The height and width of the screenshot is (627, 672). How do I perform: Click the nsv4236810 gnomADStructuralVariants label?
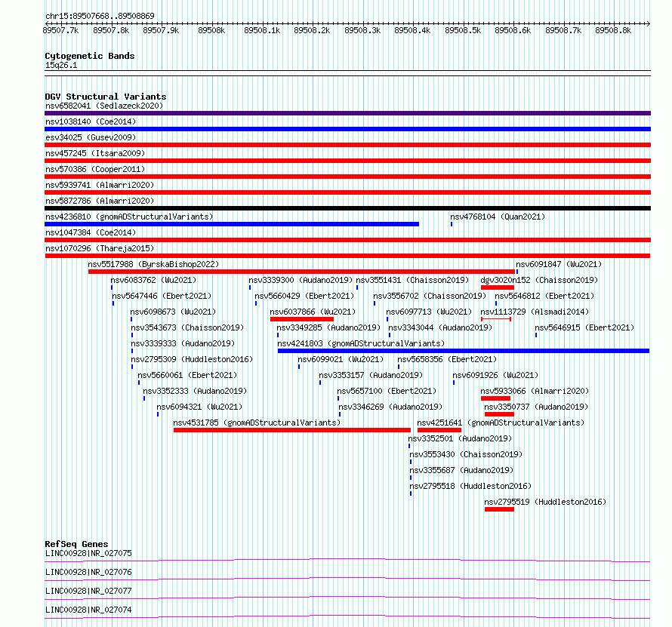(x=129, y=217)
